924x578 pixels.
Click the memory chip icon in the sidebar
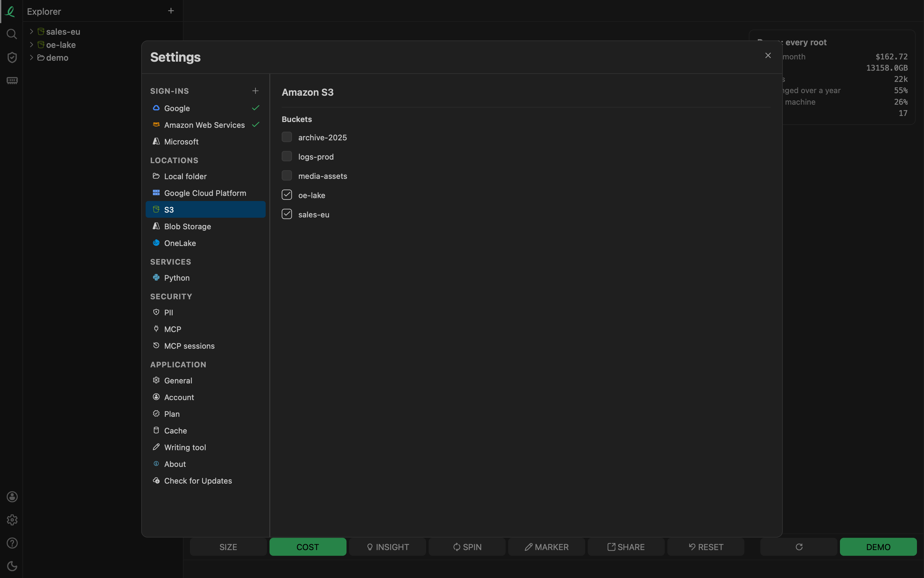[x=12, y=81]
